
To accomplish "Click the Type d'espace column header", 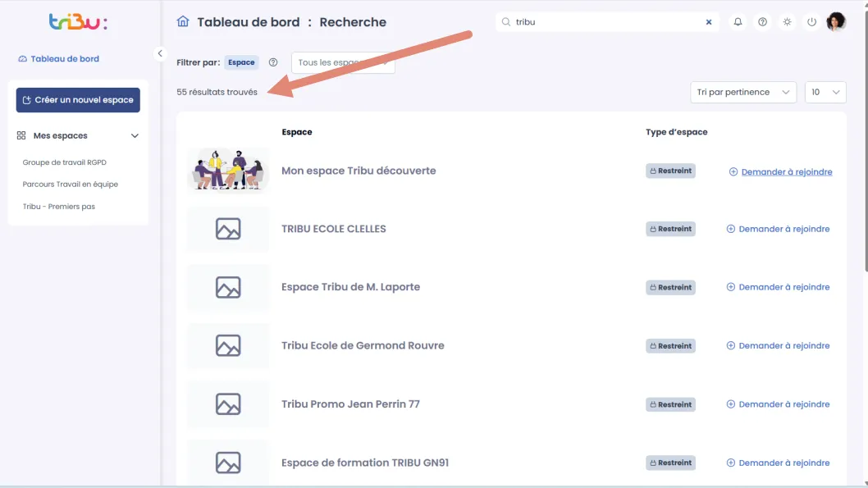I will point(677,132).
